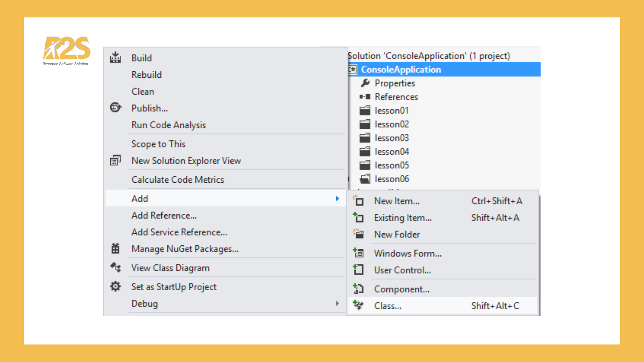Select the lesson03 folder in Solution Explorer
The image size is (644, 362).
[x=391, y=138]
